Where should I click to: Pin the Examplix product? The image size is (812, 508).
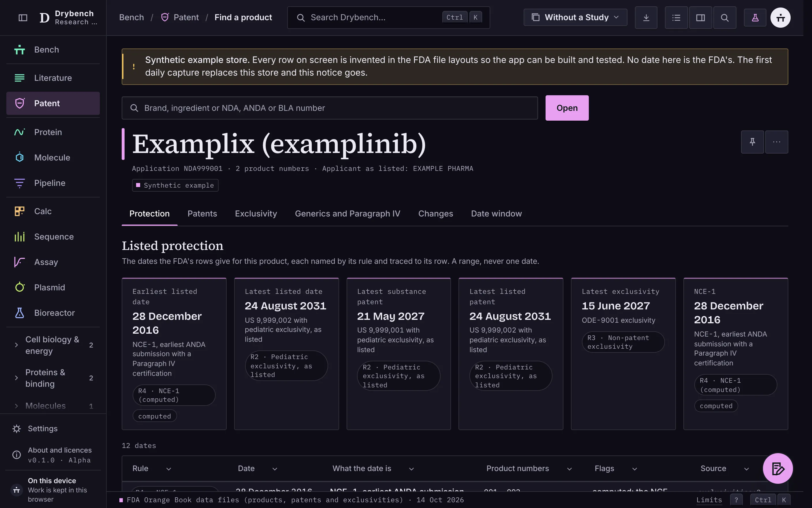(x=752, y=142)
